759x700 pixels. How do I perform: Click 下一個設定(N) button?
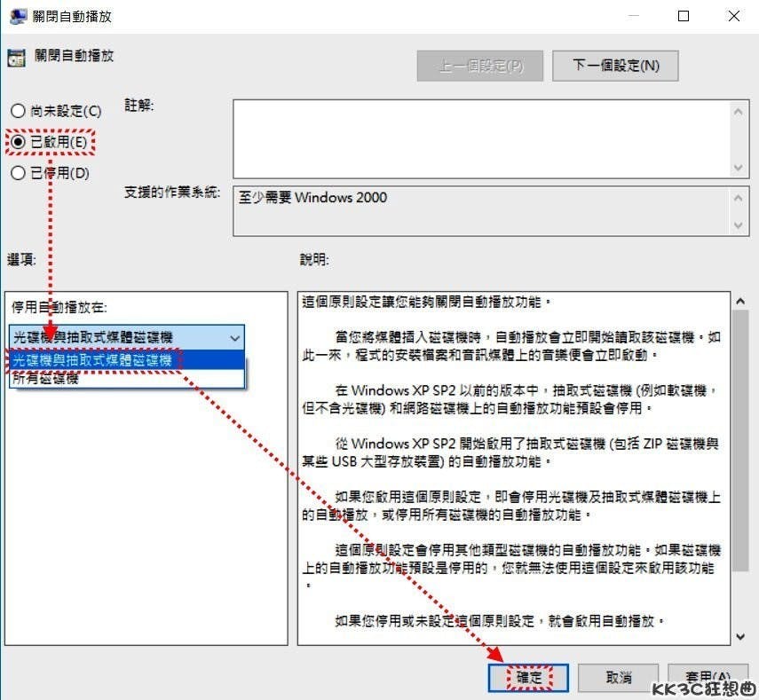[615, 66]
